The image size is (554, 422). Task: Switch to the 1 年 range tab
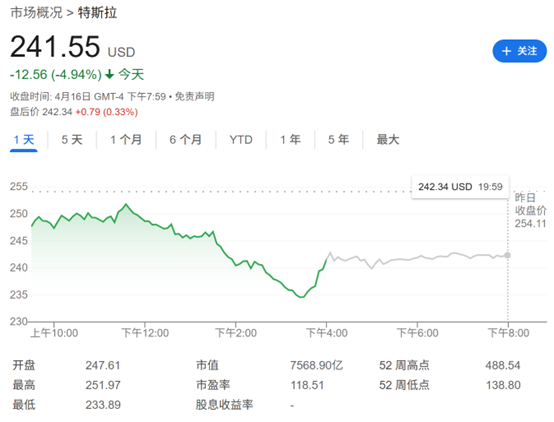(x=290, y=140)
